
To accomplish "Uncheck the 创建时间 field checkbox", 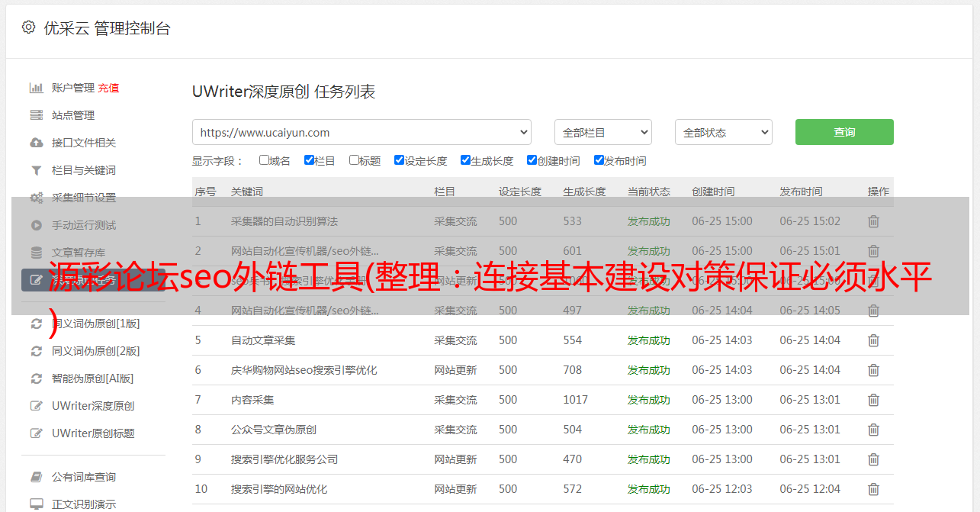I will 532,160.
